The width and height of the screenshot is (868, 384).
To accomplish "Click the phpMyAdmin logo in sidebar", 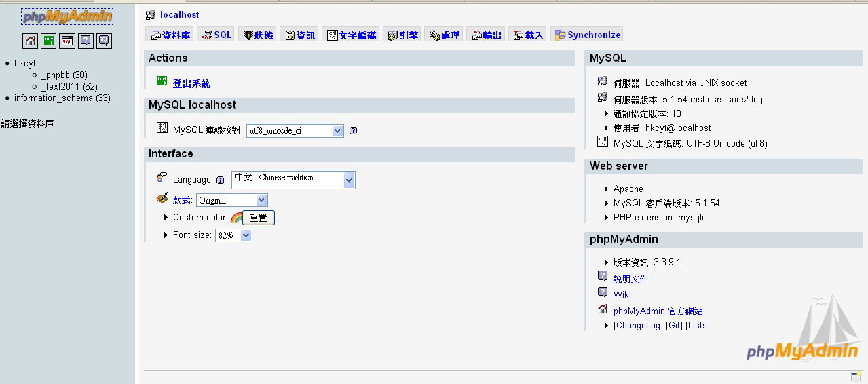I will (67, 16).
